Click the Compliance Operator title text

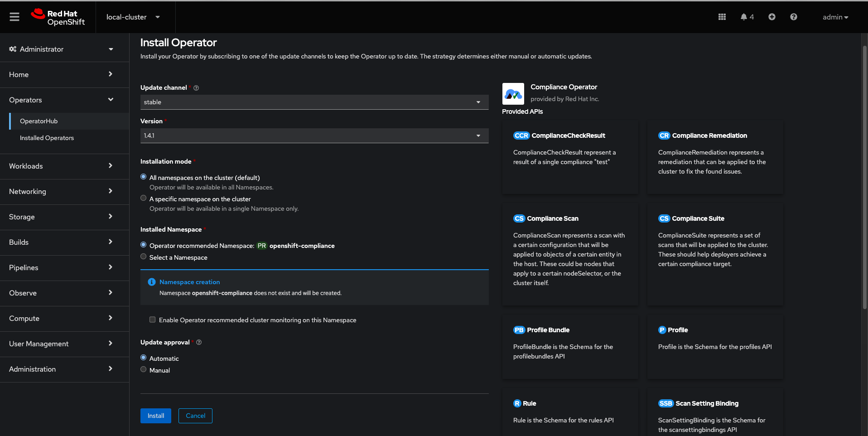tap(564, 87)
